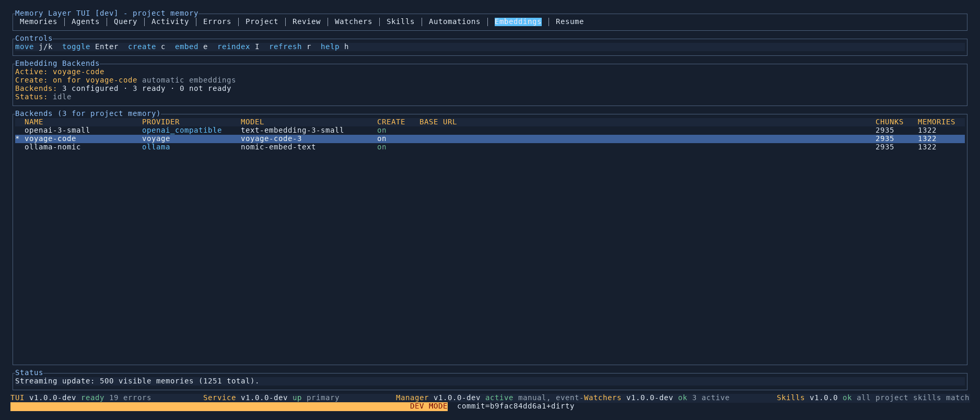
Task: Click the NAME column header
Action: (34, 122)
